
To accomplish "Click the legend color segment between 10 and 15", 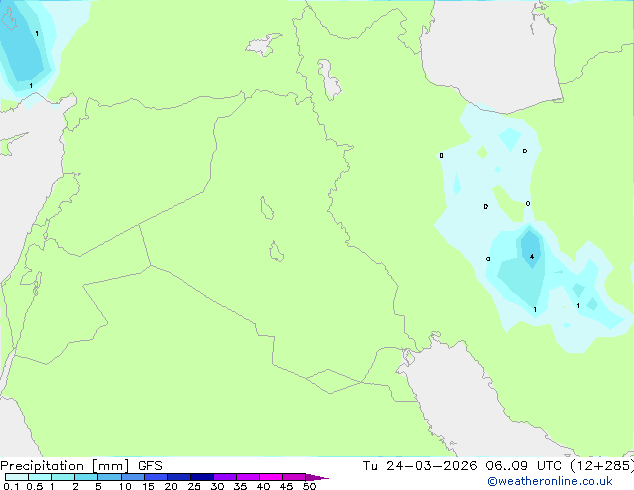I will coord(133,477).
